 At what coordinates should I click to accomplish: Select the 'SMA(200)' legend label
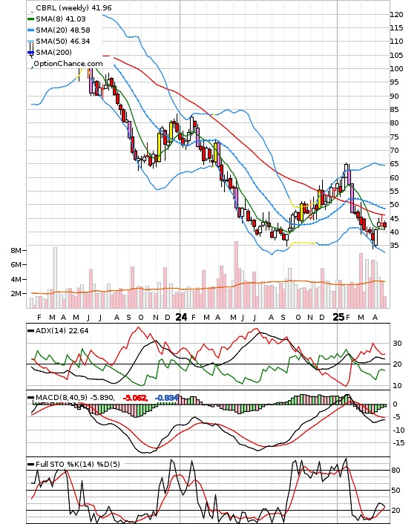(53, 52)
